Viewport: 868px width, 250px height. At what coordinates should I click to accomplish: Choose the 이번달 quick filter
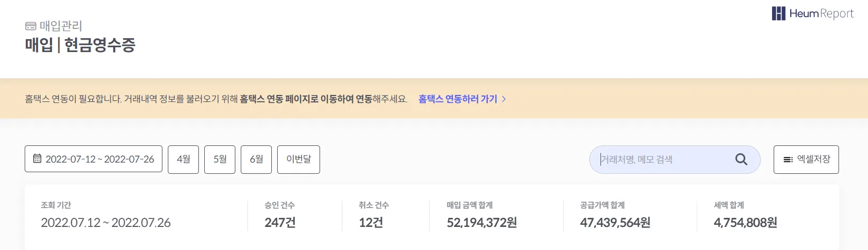click(x=299, y=159)
